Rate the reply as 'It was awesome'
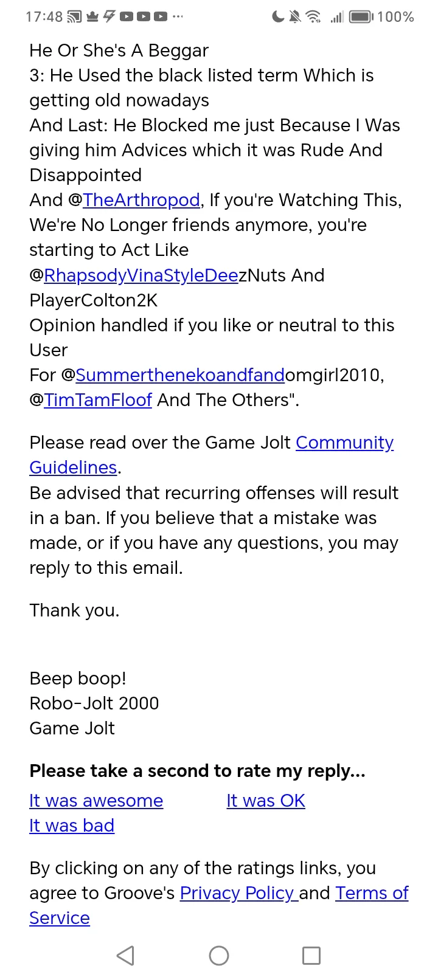The width and height of the screenshot is (438, 980). tap(96, 801)
